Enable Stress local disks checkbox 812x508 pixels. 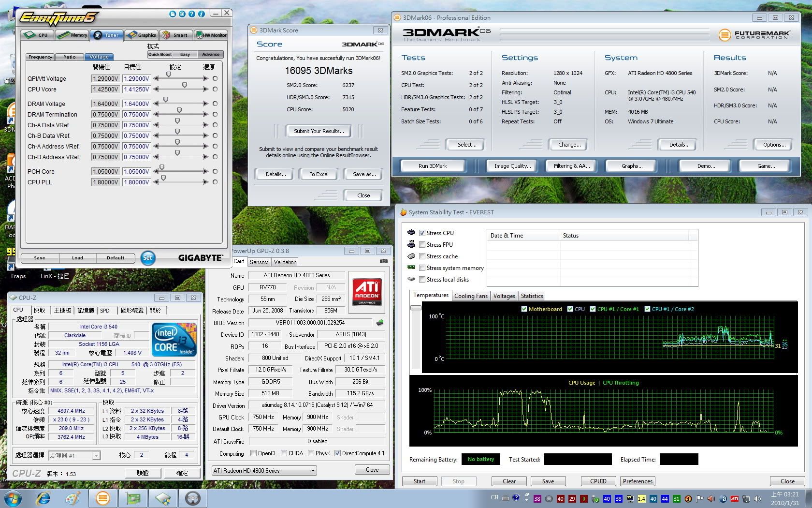tap(422, 280)
